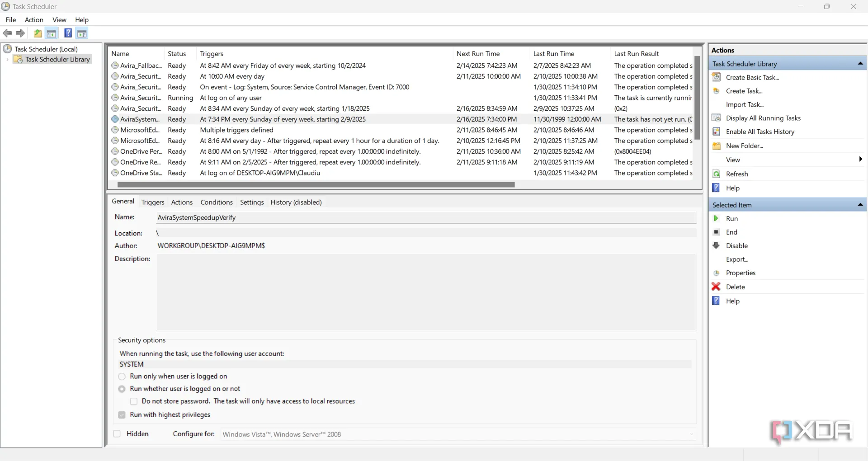Click the Refresh icon in Actions
Viewport: 868px width, 461px height.
716,174
